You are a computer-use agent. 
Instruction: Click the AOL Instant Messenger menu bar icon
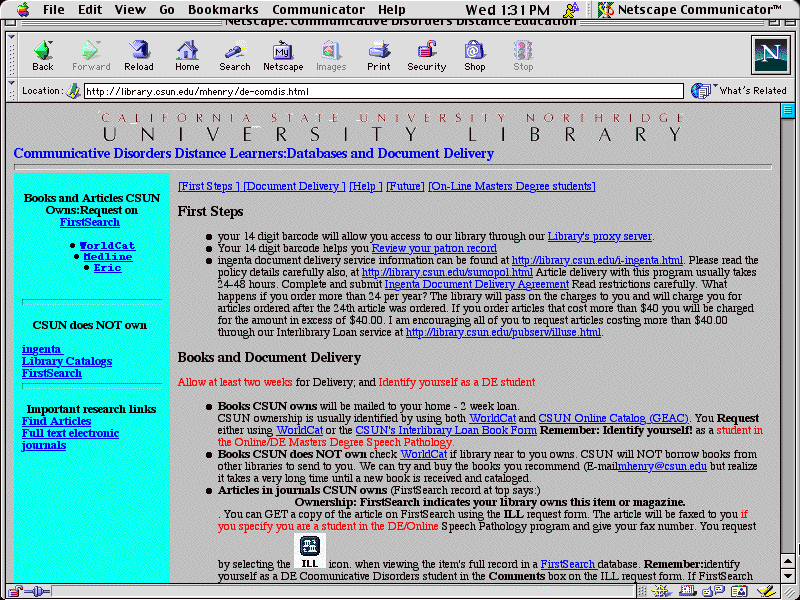click(571, 9)
